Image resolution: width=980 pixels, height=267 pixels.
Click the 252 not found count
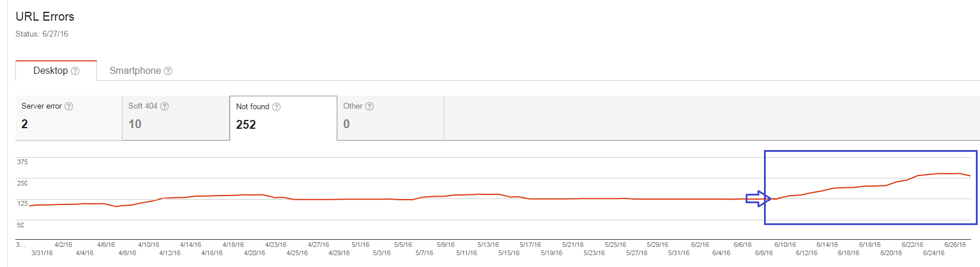246,125
